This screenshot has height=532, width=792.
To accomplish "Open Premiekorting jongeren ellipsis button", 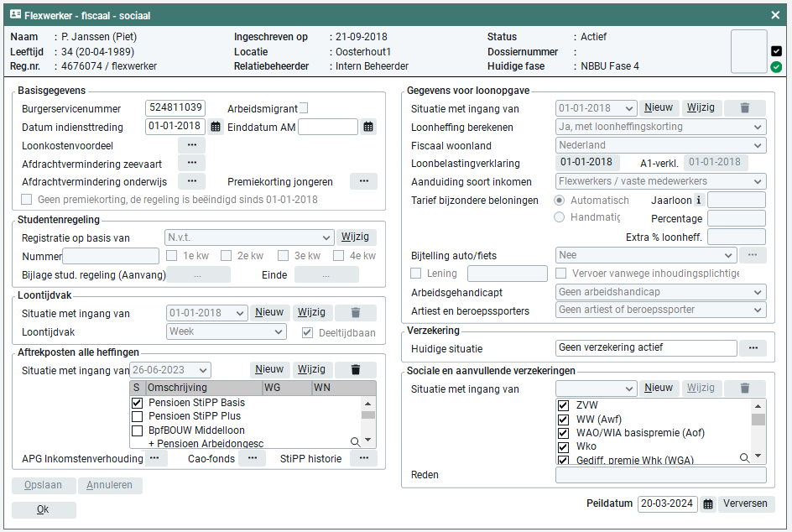I will click(363, 181).
